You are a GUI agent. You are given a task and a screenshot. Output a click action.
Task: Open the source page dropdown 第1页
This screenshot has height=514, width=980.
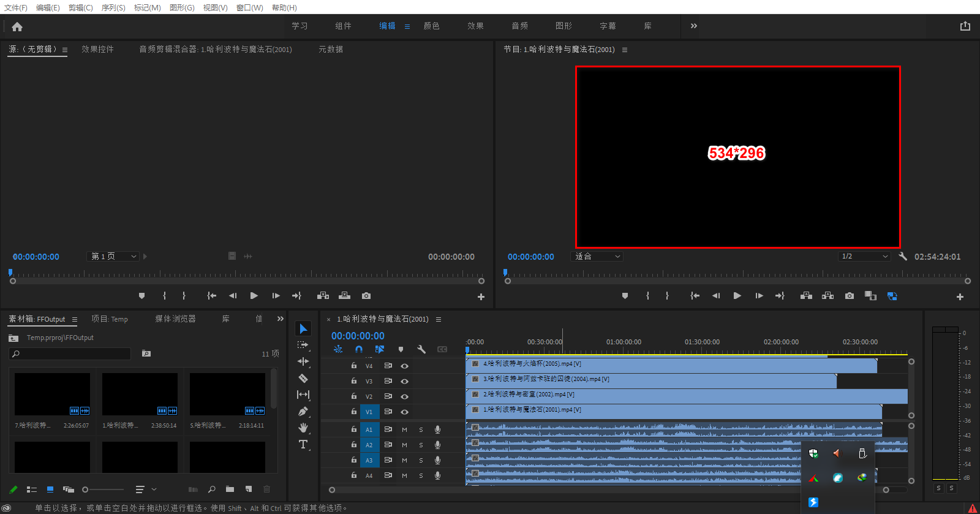113,256
